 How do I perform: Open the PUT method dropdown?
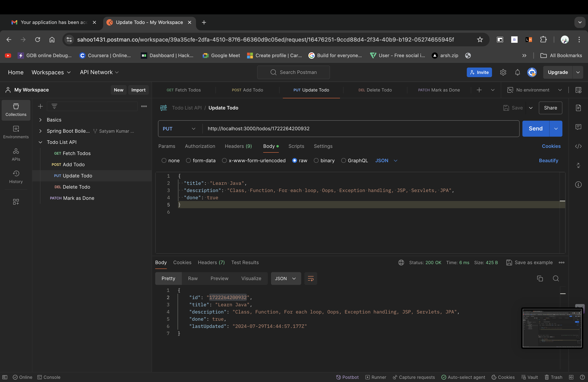click(179, 129)
